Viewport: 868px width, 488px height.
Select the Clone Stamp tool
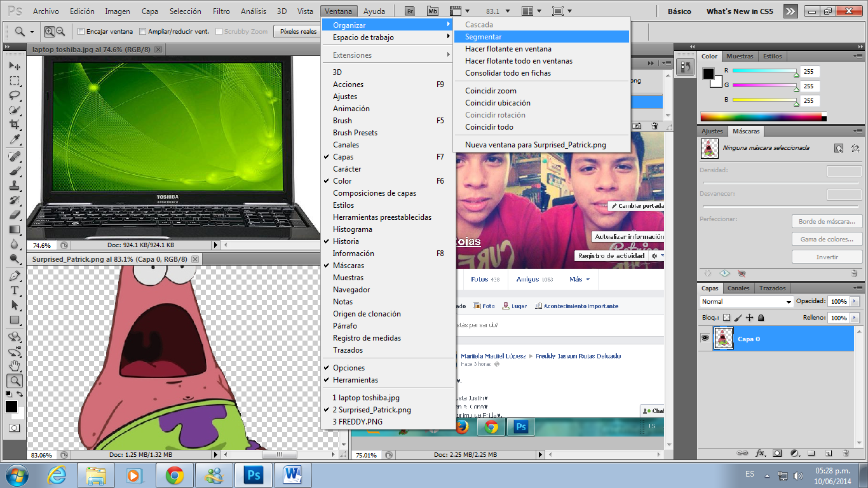point(14,186)
